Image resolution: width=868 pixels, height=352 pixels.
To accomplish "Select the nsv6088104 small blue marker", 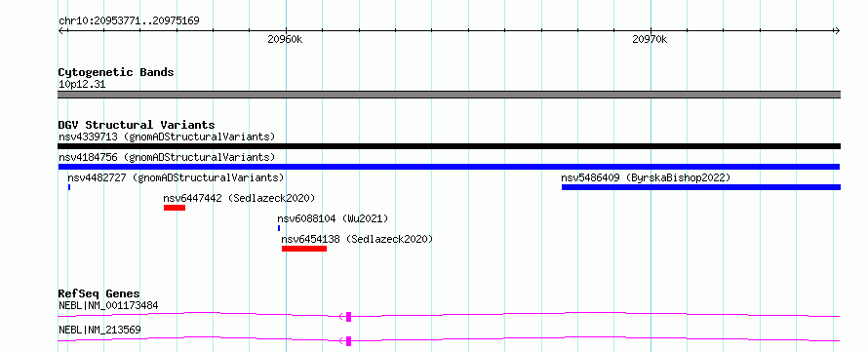I will point(279,228).
